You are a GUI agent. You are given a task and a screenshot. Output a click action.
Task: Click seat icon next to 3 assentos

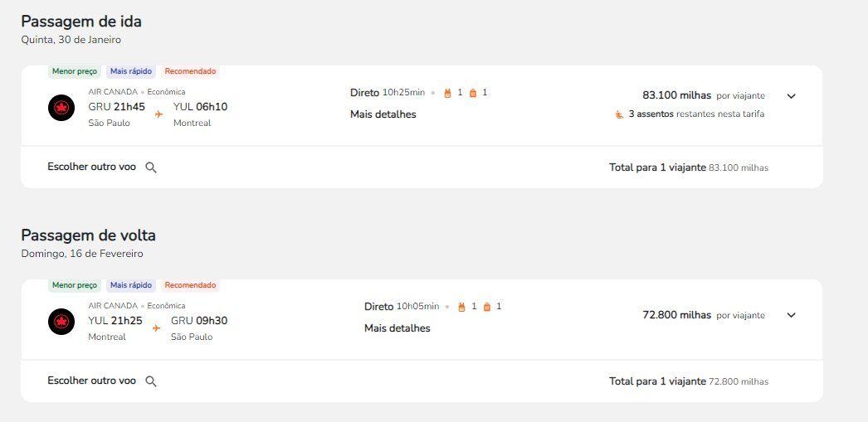pyautogui.click(x=619, y=114)
